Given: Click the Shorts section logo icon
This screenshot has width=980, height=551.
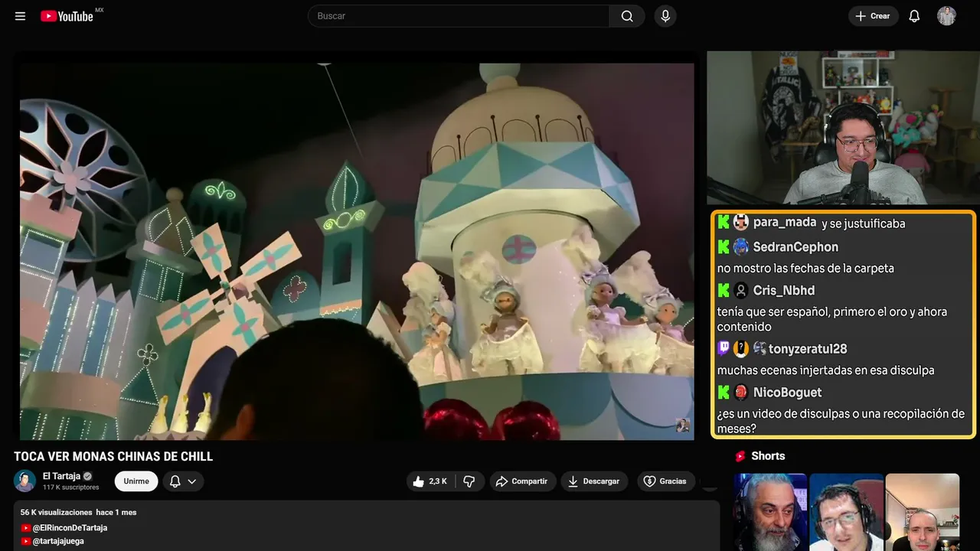Looking at the screenshot, I should pyautogui.click(x=740, y=456).
